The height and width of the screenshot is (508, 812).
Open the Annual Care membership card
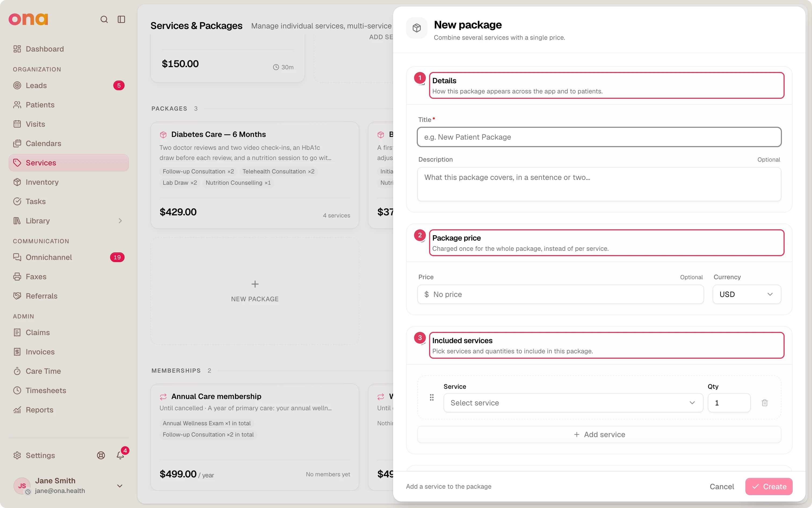255,437
